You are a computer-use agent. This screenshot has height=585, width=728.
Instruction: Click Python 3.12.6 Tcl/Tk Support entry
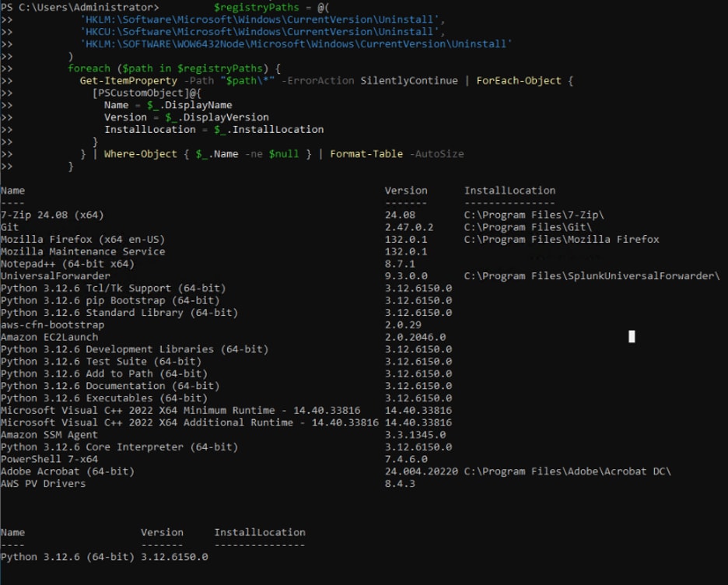[x=114, y=288]
